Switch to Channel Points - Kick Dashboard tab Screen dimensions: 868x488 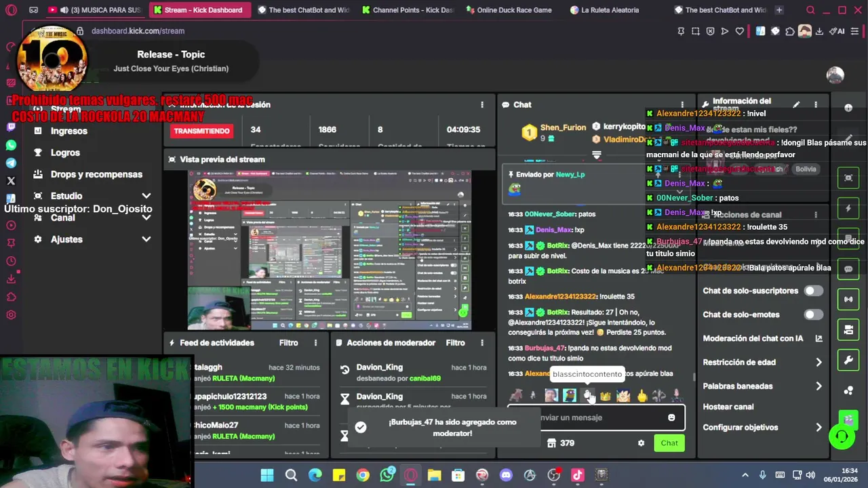pyautogui.click(x=408, y=10)
